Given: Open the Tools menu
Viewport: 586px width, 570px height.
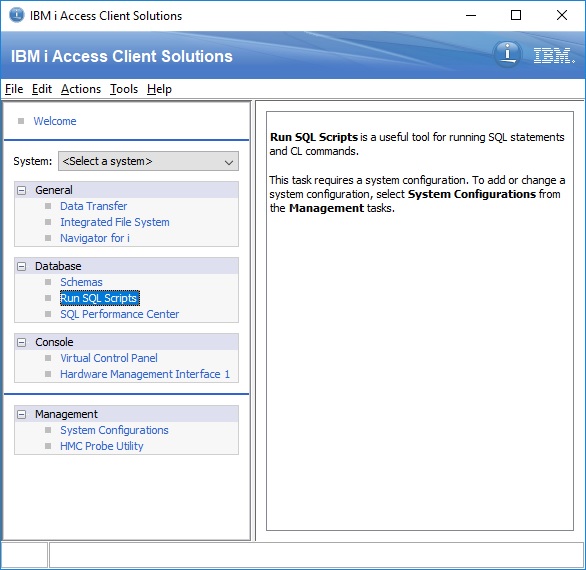Looking at the screenshot, I should pos(124,89).
